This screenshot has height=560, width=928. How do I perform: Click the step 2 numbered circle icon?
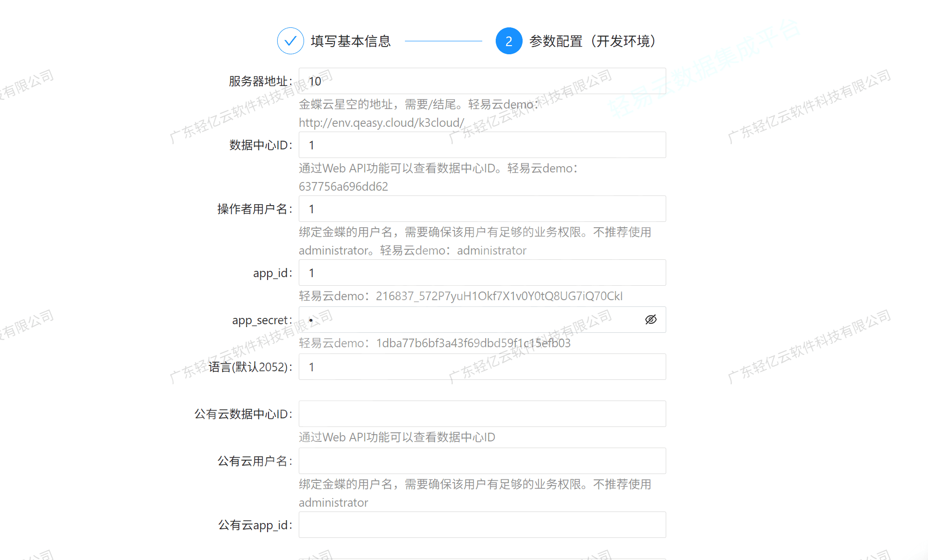(x=509, y=41)
